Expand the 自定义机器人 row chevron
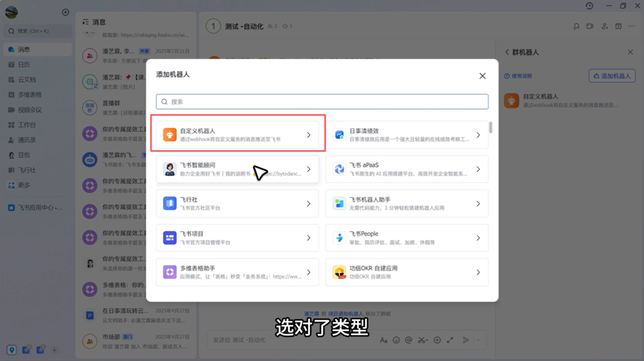The width and height of the screenshot is (644, 361). (x=309, y=135)
